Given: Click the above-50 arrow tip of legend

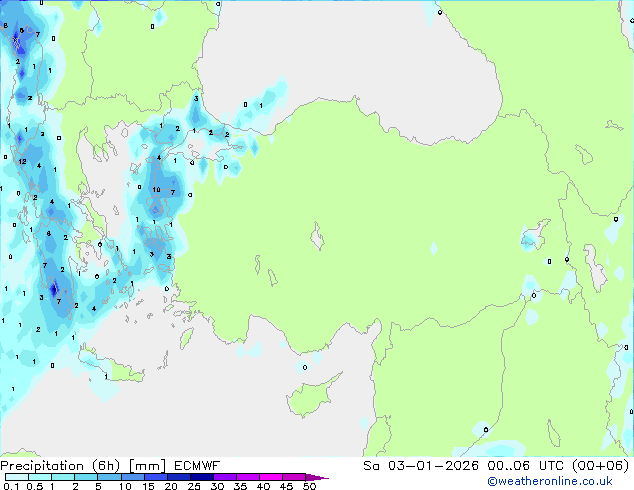Looking at the screenshot, I should coord(317,478).
